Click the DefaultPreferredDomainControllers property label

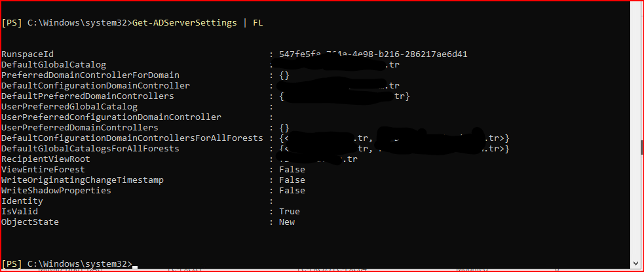click(88, 96)
